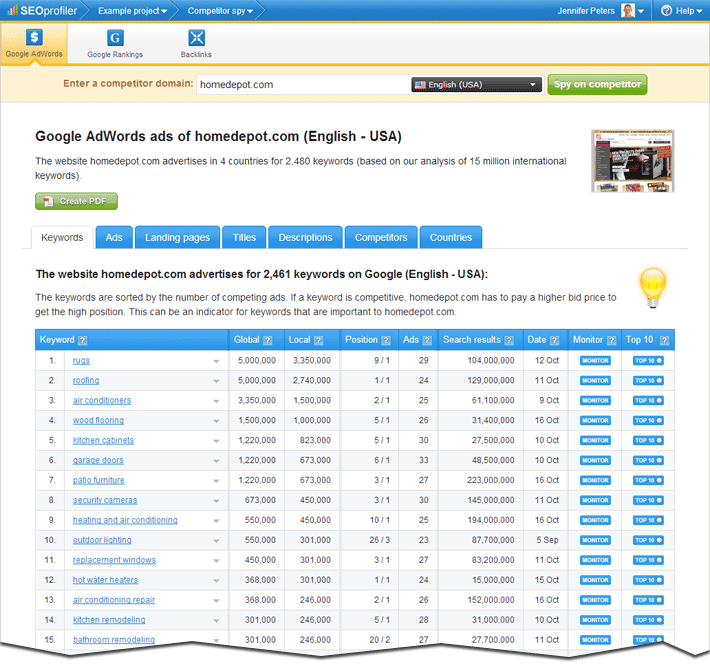Screen dimensions: 710x664
Task: Open the patio furniture keyword link
Action: [98, 480]
